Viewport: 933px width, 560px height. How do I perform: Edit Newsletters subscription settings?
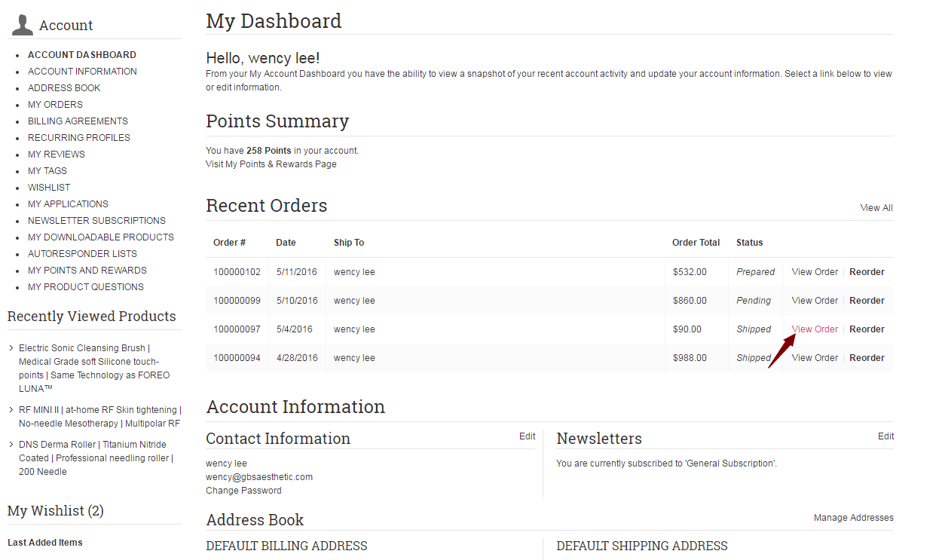tap(886, 436)
